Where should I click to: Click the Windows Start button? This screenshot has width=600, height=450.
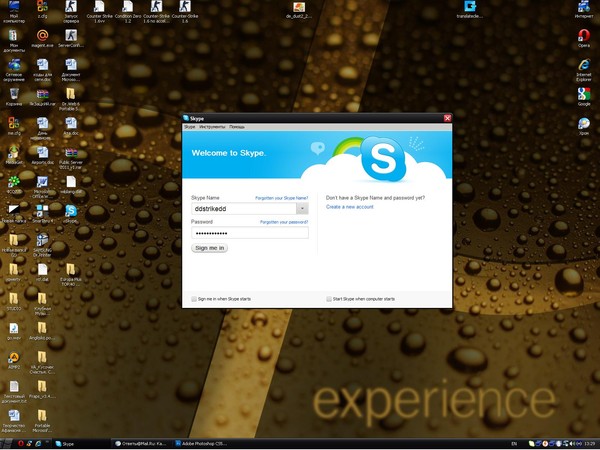(x=7, y=444)
